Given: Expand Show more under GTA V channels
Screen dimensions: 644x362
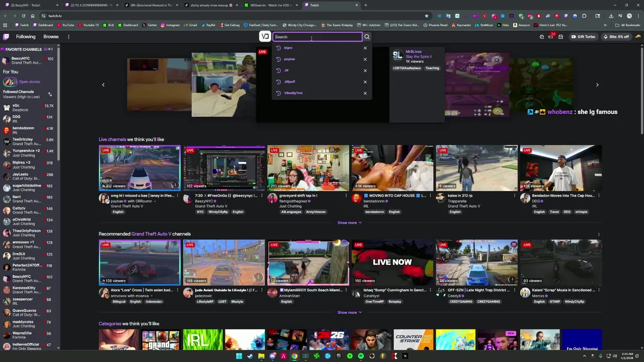Looking at the screenshot, I should [350, 312].
